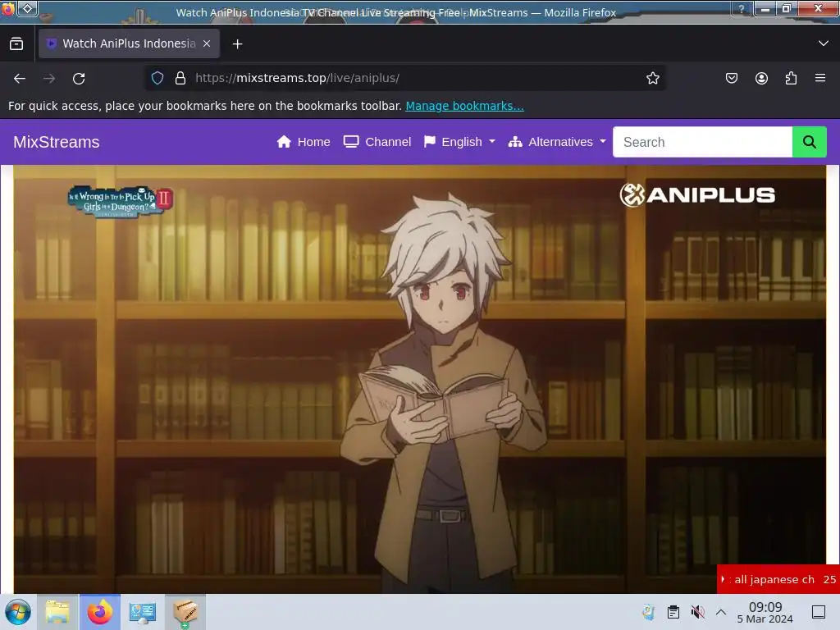Reload the current page
The height and width of the screenshot is (630, 840).
[79, 78]
